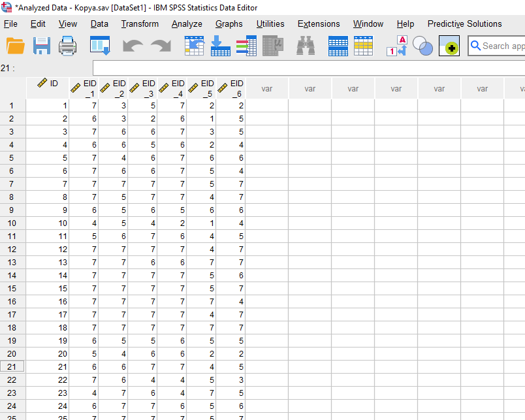Open the Predictive Solutions menu
This screenshot has height=420, width=525.
point(464,24)
